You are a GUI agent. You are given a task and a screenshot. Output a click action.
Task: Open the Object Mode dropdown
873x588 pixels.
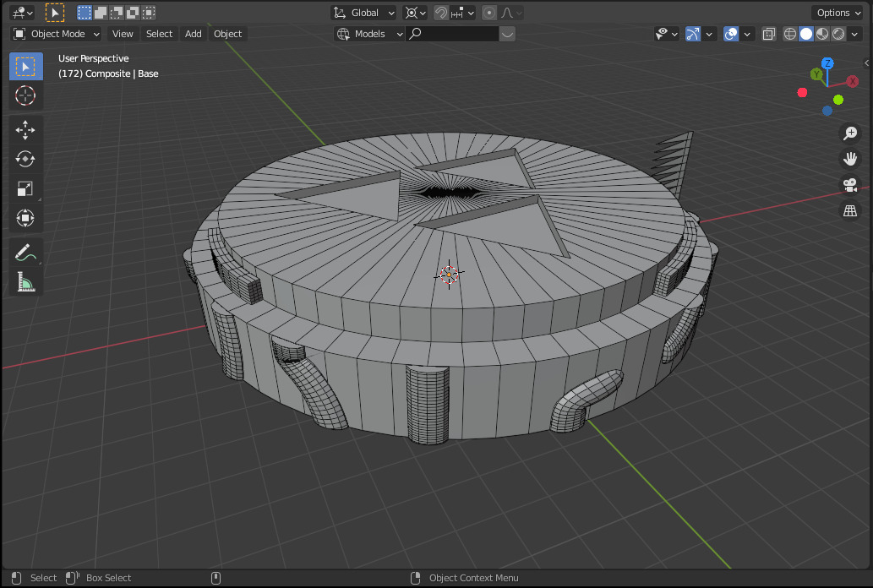[x=57, y=34]
